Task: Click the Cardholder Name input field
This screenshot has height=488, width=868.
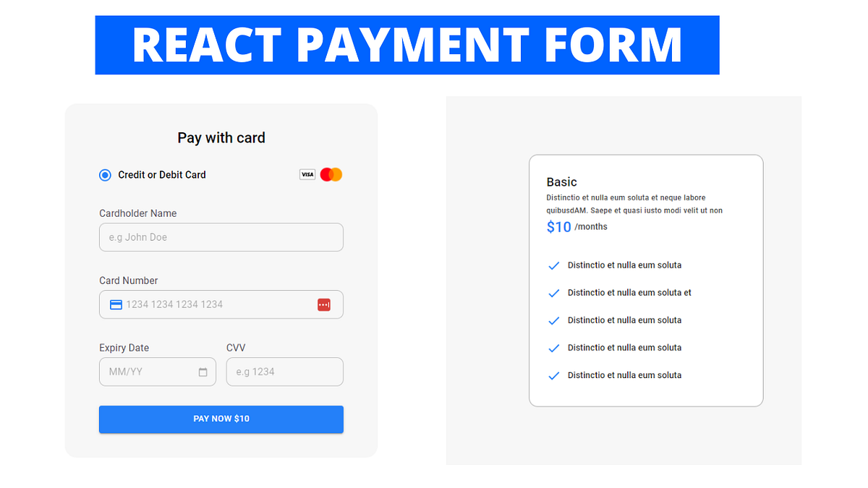Action: (x=221, y=237)
